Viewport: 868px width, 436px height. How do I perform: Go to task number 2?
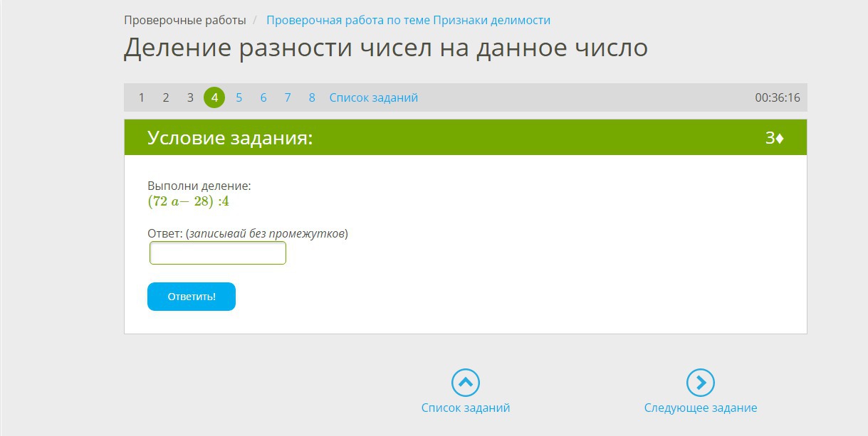165,97
